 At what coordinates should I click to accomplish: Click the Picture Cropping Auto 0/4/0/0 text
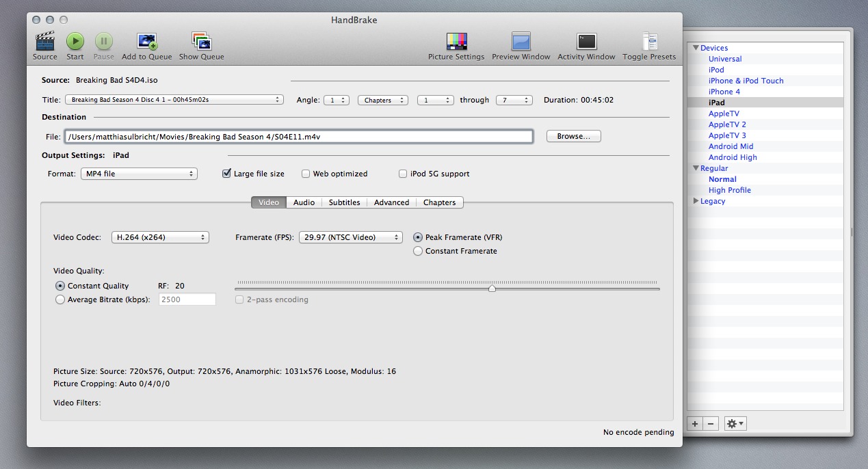tap(111, 384)
